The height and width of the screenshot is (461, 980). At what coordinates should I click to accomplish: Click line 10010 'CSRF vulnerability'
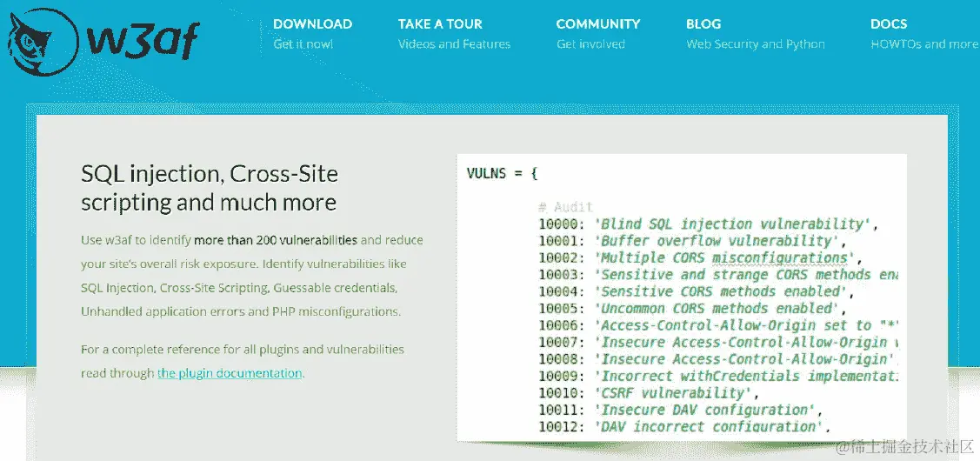point(649,393)
